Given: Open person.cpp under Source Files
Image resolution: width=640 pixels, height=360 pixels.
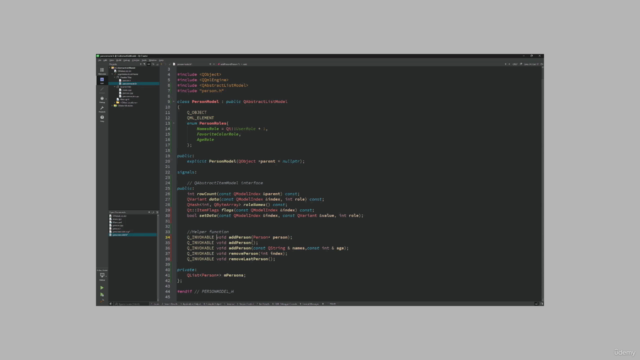Looking at the screenshot, I should [x=127, y=93].
